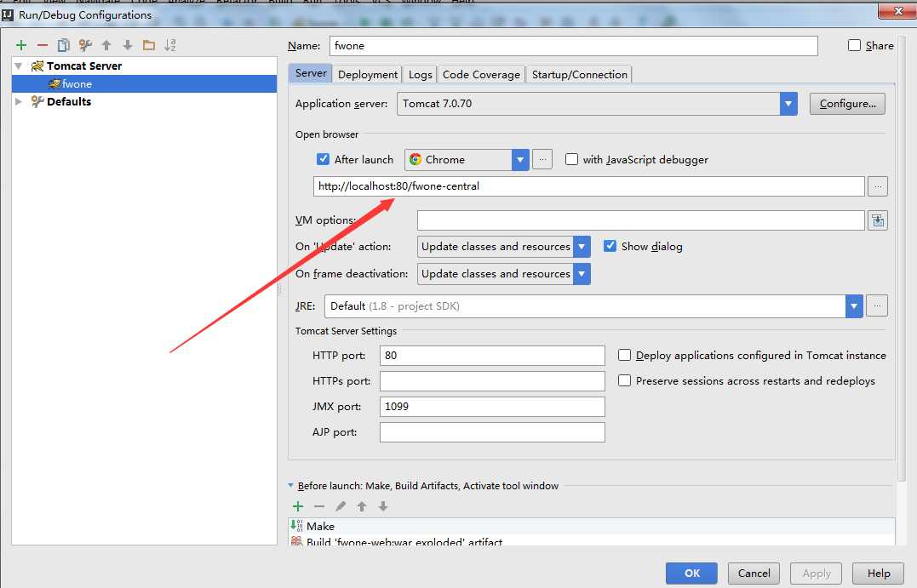
Task: Click the Configure... button
Action: (x=847, y=104)
